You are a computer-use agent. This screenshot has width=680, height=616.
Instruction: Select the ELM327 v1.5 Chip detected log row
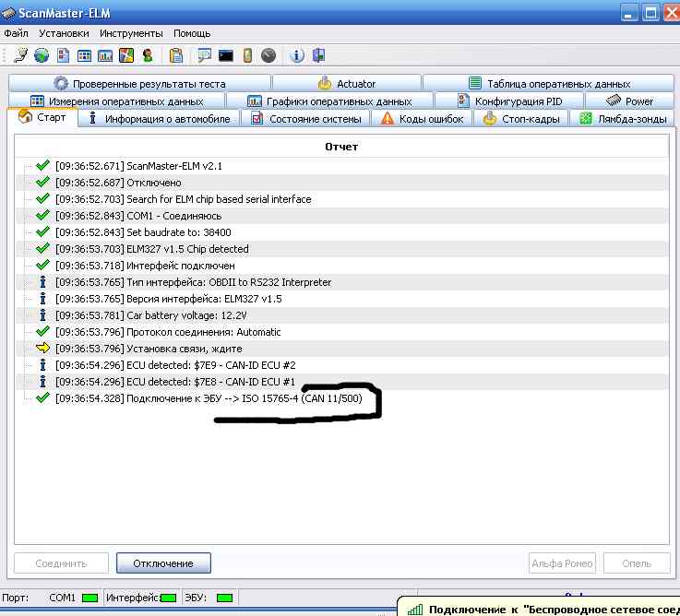pyautogui.click(x=151, y=249)
